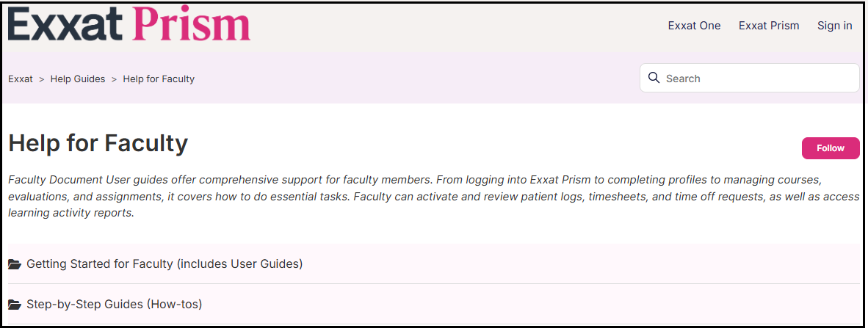Expand Step-by-Step Guides (How-tos) section

pyautogui.click(x=114, y=304)
